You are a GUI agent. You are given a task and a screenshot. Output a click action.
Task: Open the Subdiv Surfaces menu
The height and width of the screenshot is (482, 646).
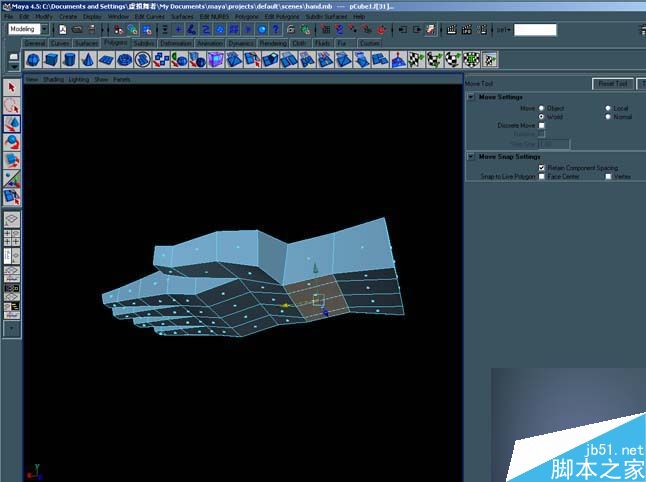click(326, 16)
